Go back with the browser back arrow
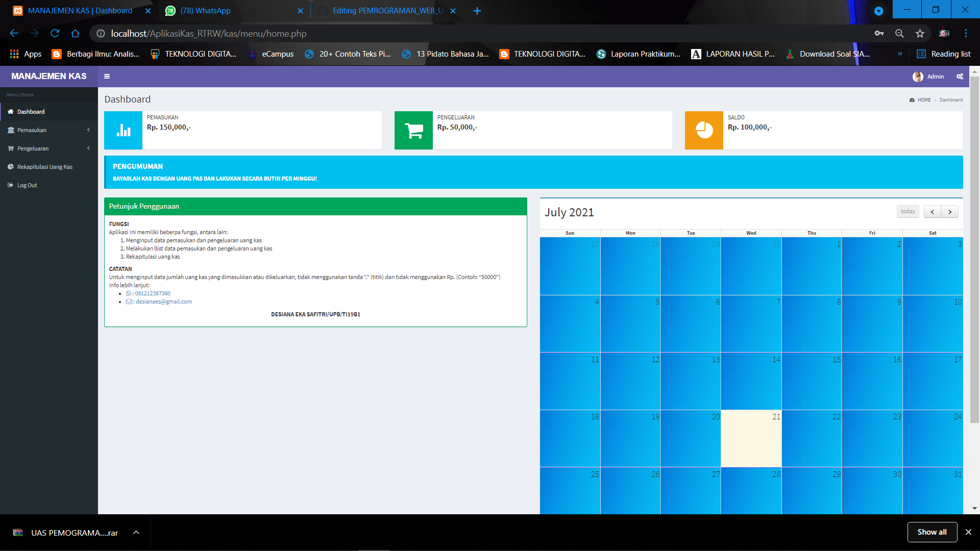The image size is (980, 551). tap(14, 34)
